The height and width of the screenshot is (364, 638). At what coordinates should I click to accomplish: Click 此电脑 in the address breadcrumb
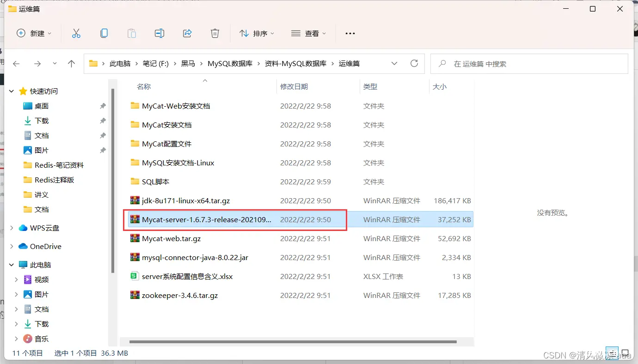pos(120,64)
